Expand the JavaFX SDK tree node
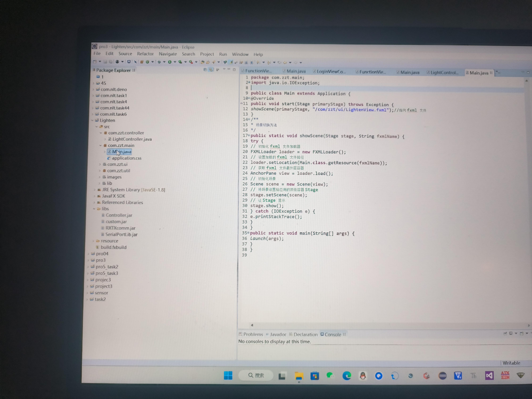Screen dimensions: 532x399 (95, 196)
